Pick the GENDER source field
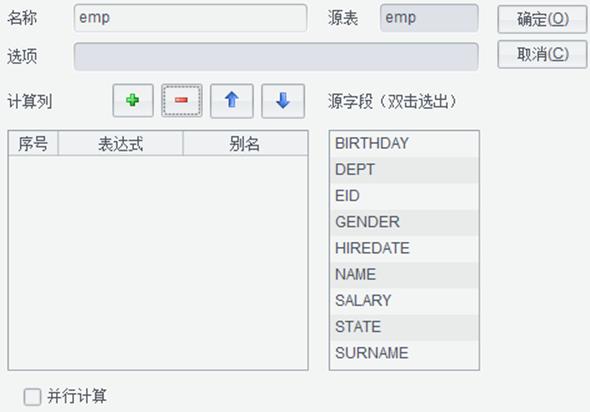 coord(404,222)
